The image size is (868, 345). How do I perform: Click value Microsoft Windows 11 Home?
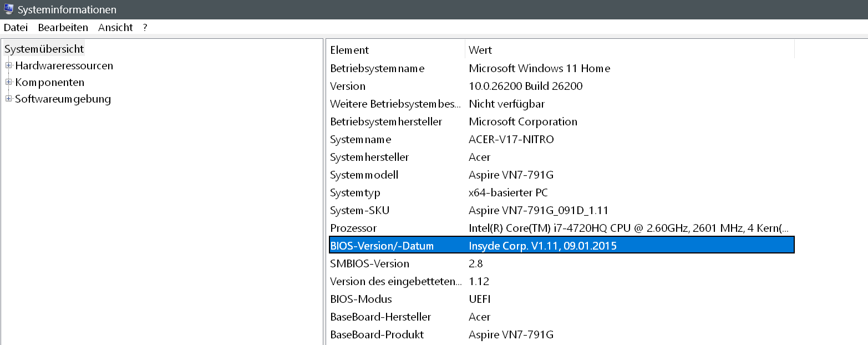pyautogui.click(x=540, y=68)
